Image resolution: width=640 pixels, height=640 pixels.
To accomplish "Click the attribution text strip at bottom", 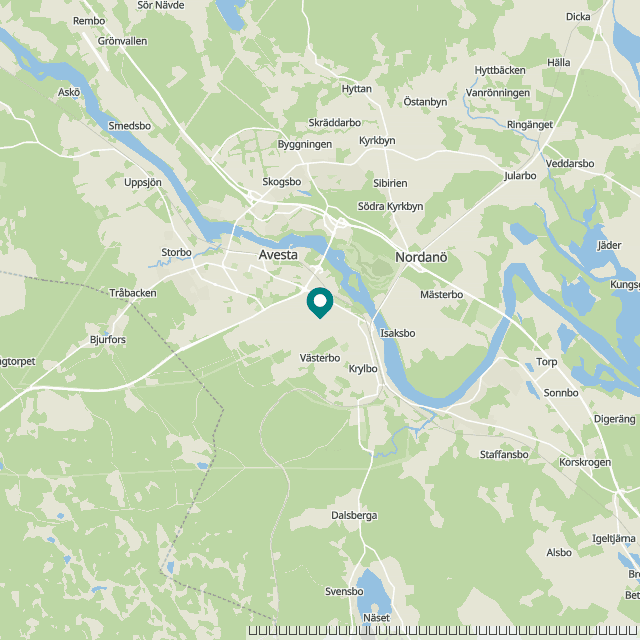I will pyautogui.click(x=444, y=631).
